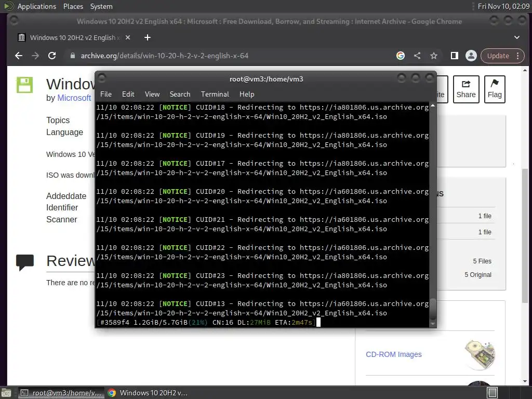Open a new tab with the plus button
The width and height of the screenshot is (532, 399).
coord(147,37)
